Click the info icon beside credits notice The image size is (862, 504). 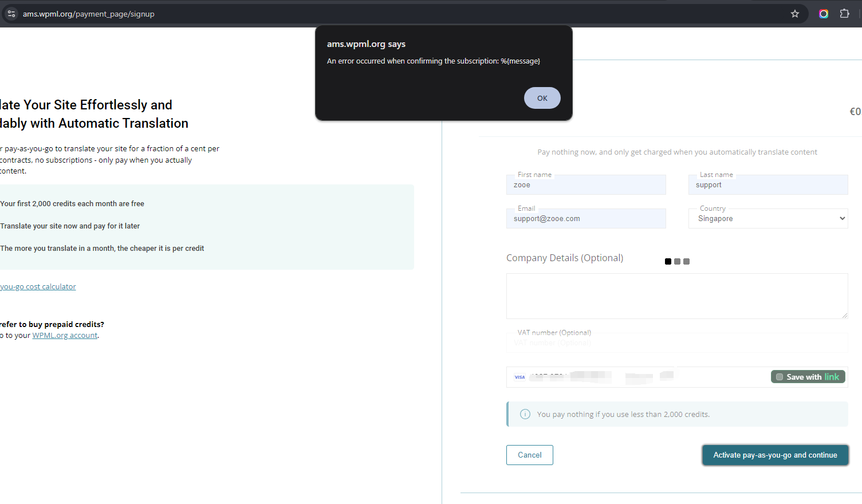point(525,414)
